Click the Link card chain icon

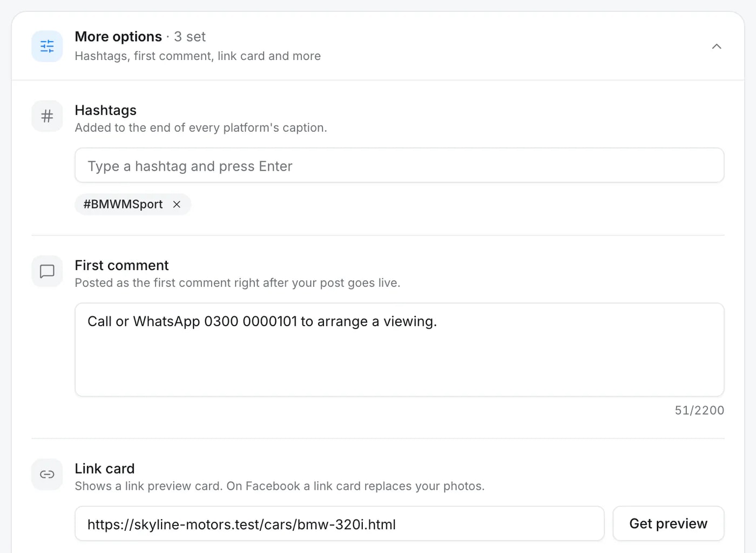click(47, 474)
